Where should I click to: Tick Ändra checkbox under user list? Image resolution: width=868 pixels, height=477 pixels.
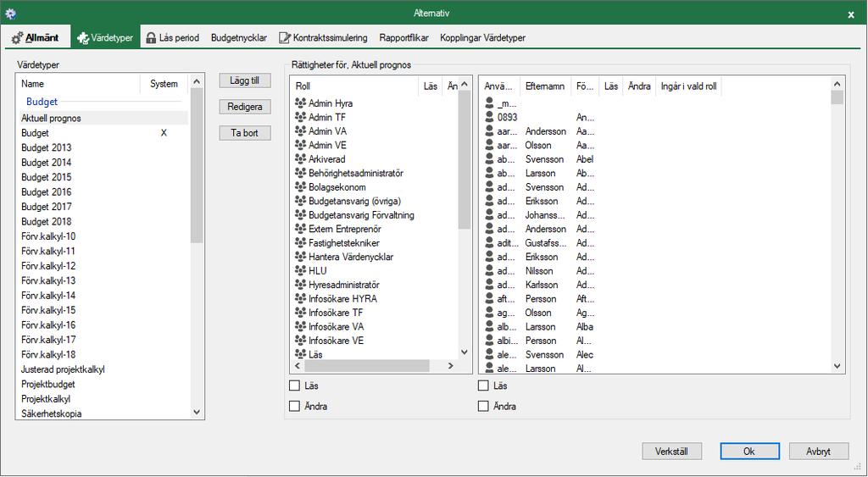tap(483, 406)
